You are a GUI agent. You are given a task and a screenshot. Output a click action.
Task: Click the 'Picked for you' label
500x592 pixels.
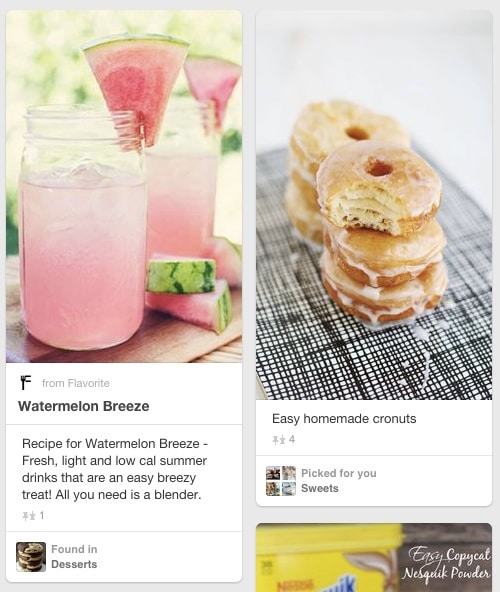tap(339, 473)
